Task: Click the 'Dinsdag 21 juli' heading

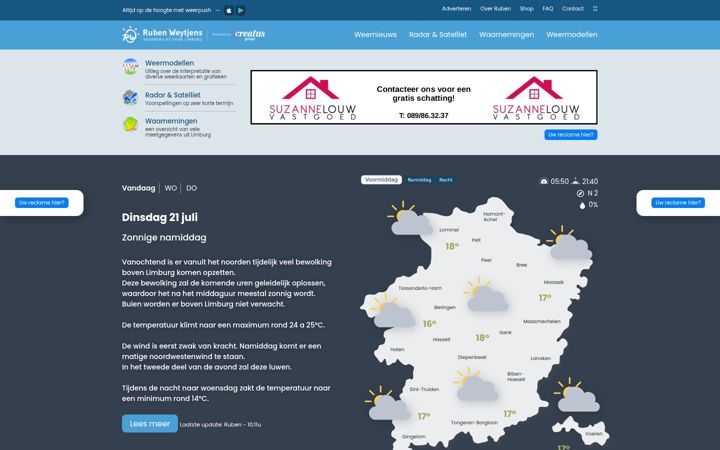Action: coord(160,217)
